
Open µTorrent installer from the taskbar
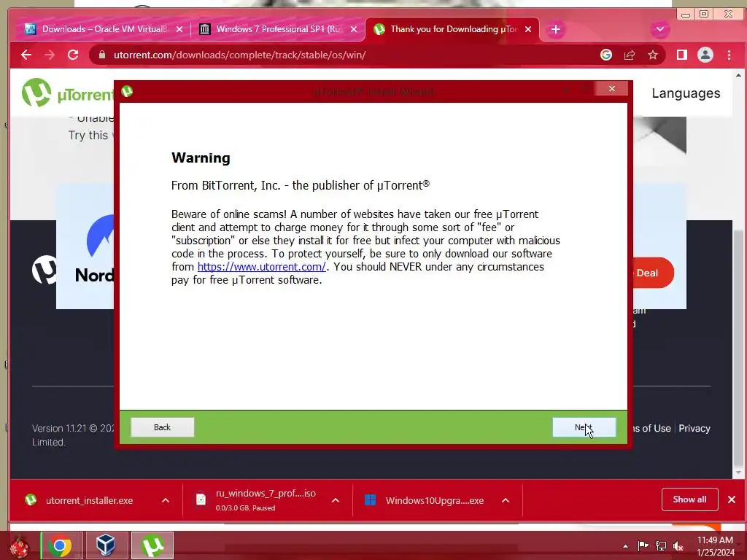152,545
